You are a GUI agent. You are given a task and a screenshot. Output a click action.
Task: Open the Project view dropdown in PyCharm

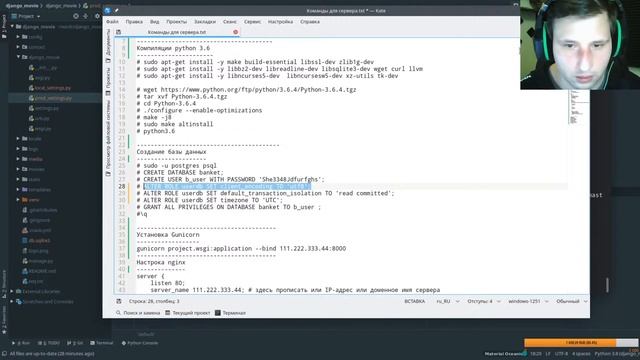click(26, 16)
